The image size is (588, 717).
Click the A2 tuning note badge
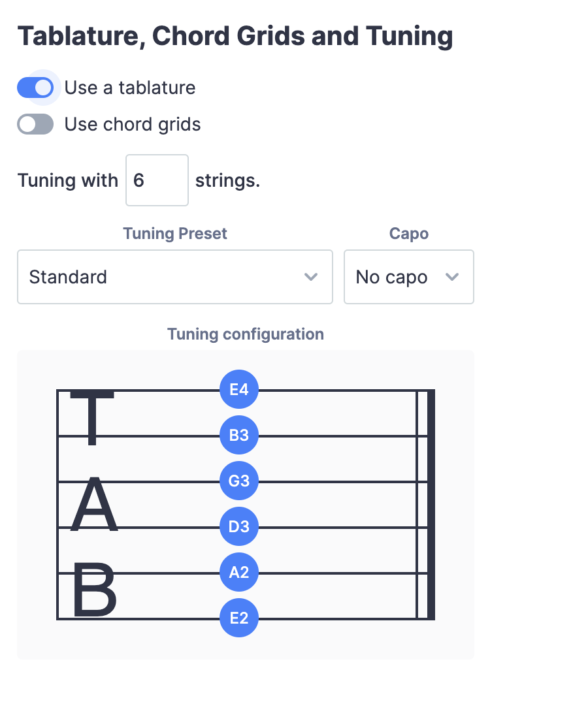pyautogui.click(x=239, y=572)
